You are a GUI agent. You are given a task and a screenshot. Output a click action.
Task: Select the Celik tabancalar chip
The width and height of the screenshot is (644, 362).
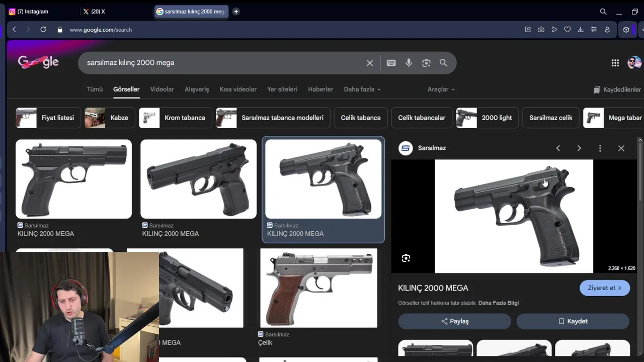tap(422, 118)
